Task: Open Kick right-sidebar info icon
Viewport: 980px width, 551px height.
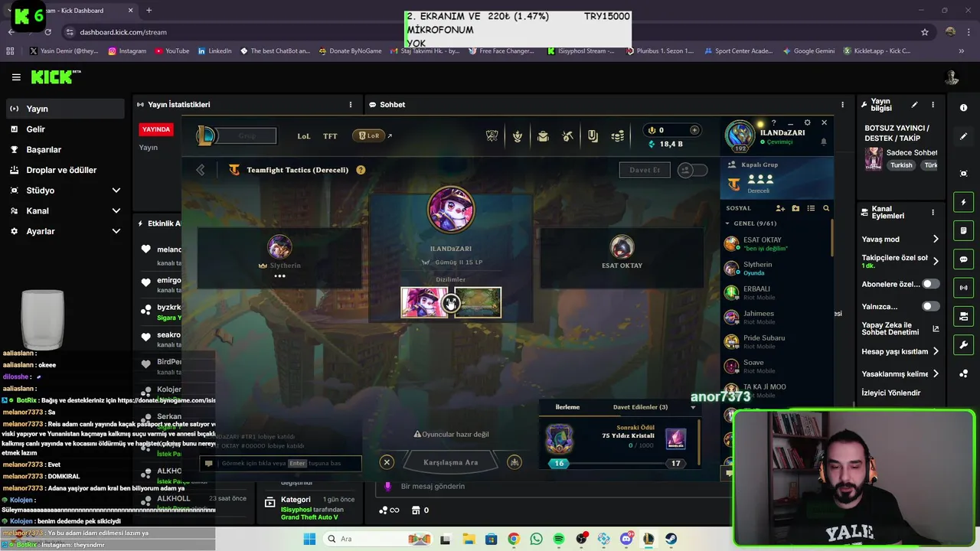Action: tap(964, 108)
